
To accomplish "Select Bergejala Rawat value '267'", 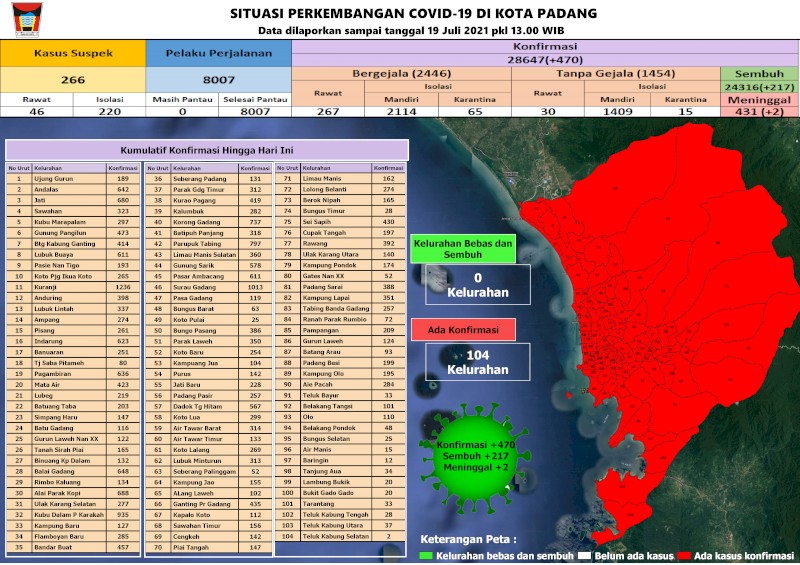I will click(x=328, y=111).
